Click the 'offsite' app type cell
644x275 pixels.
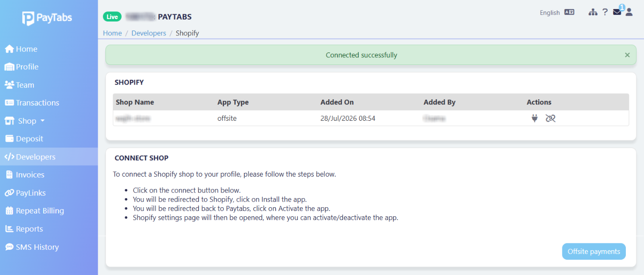227,118
